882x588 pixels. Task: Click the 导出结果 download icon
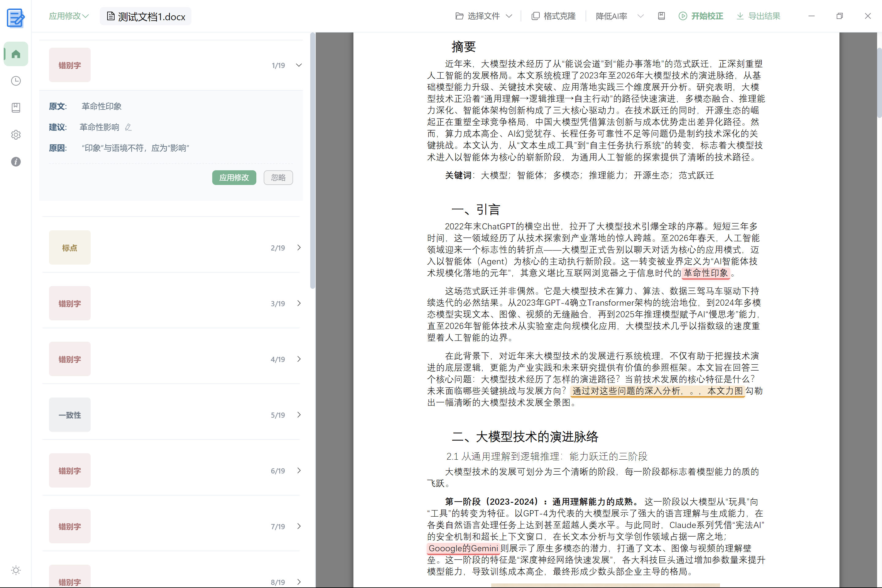pyautogui.click(x=740, y=16)
